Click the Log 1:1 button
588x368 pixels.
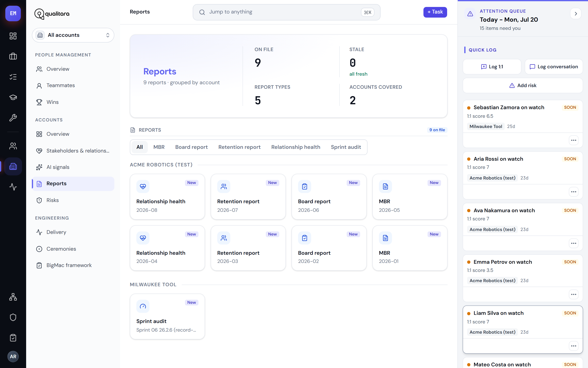coord(492,67)
